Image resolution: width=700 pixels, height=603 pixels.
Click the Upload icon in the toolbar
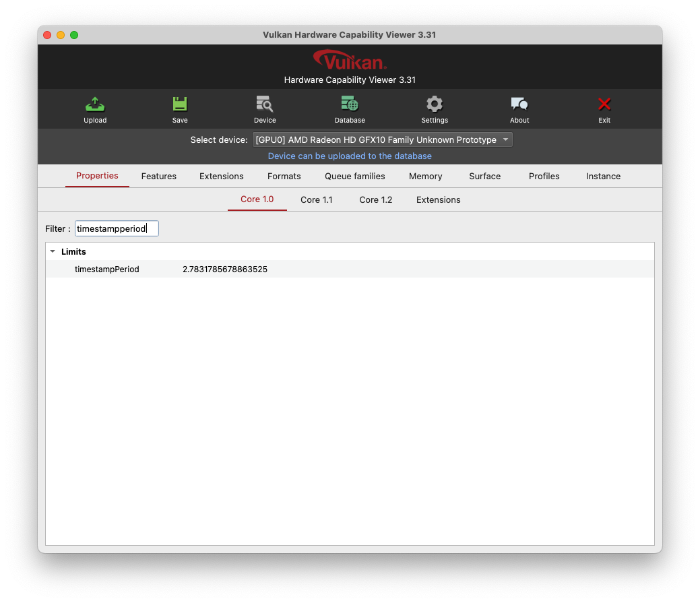tap(94, 108)
